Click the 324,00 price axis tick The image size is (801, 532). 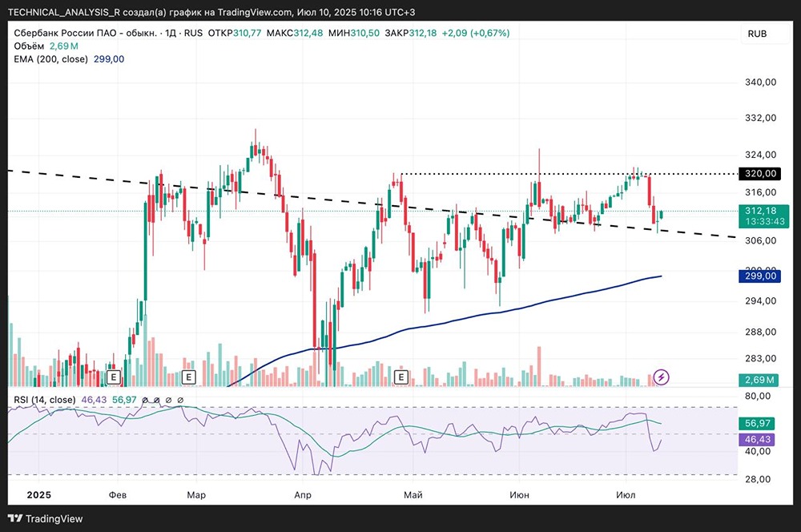761,155
